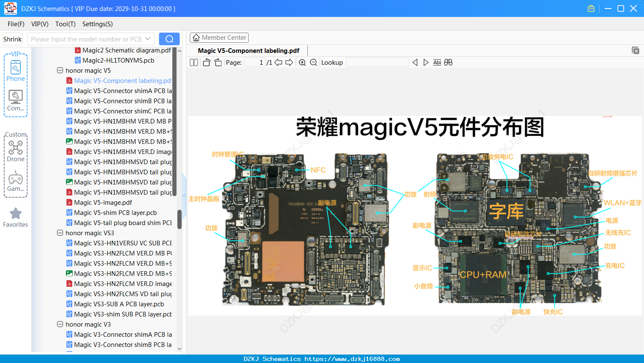This screenshot has width=644, height=363.
Task: Click the blue search button
Action: [x=169, y=39]
